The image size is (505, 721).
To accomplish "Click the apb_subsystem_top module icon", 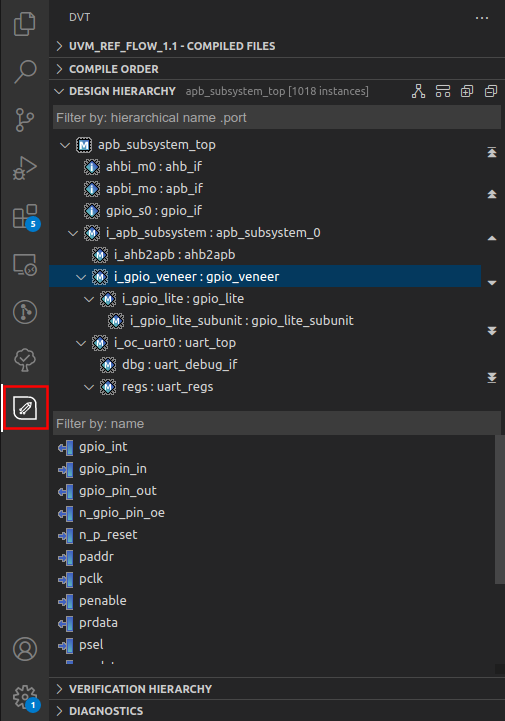I will pyautogui.click(x=83, y=145).
